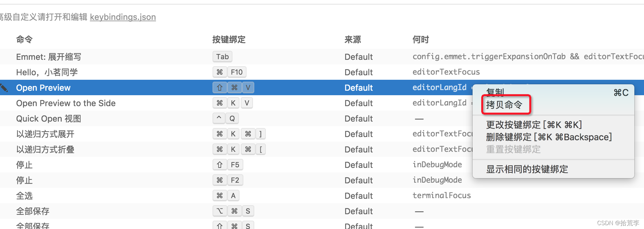Click editorTextFocus when clause of Hello row
644x229 pixels.
446,72
